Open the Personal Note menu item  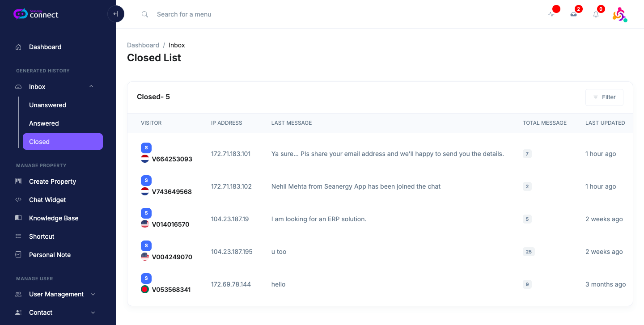[50, 255]
